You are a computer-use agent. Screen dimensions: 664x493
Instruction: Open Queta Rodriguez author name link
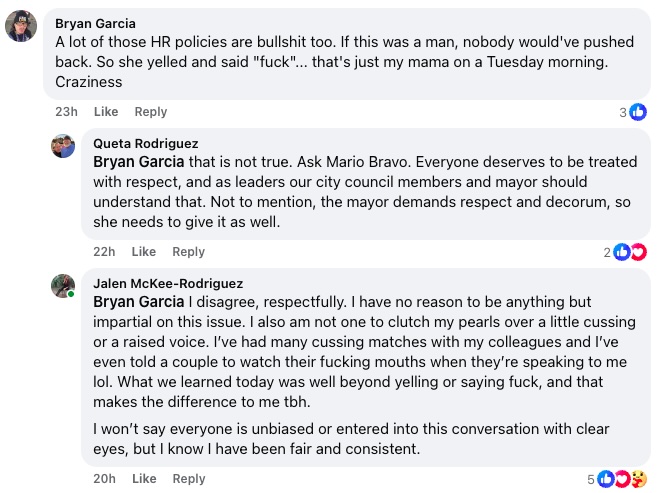tap(146, 144)
